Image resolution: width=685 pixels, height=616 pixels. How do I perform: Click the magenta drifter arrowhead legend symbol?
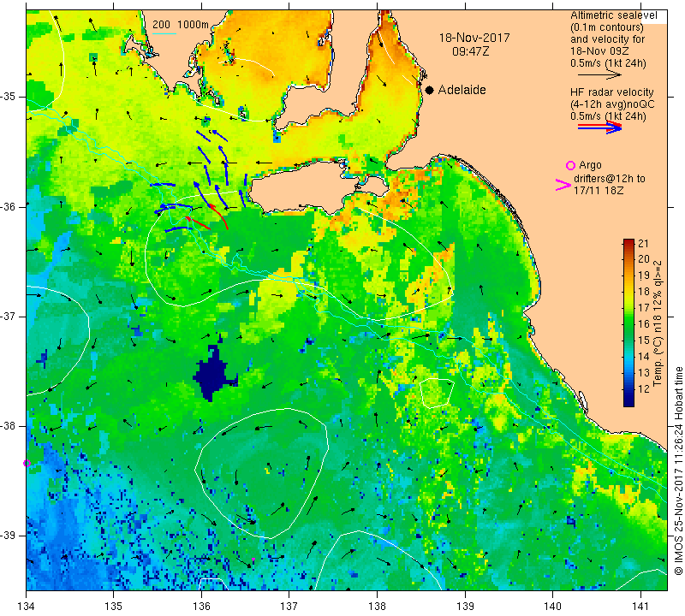pyautogui.click(x=563, y=185)
